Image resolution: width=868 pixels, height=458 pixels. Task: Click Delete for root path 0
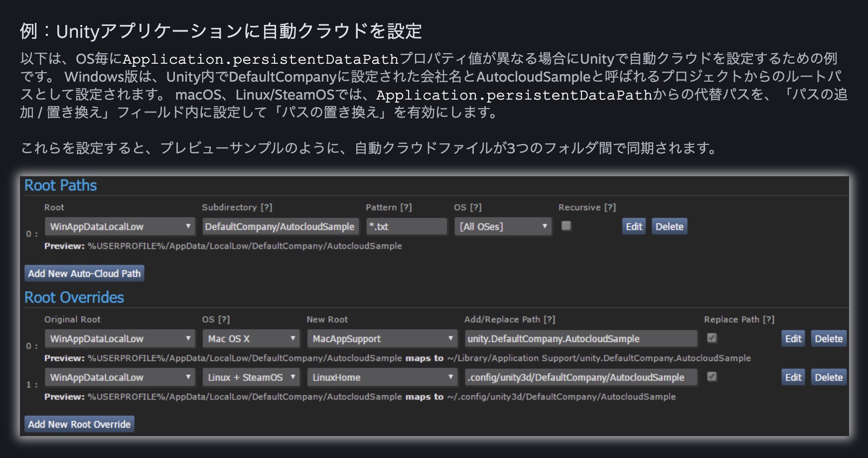click(x=669, y=227)
